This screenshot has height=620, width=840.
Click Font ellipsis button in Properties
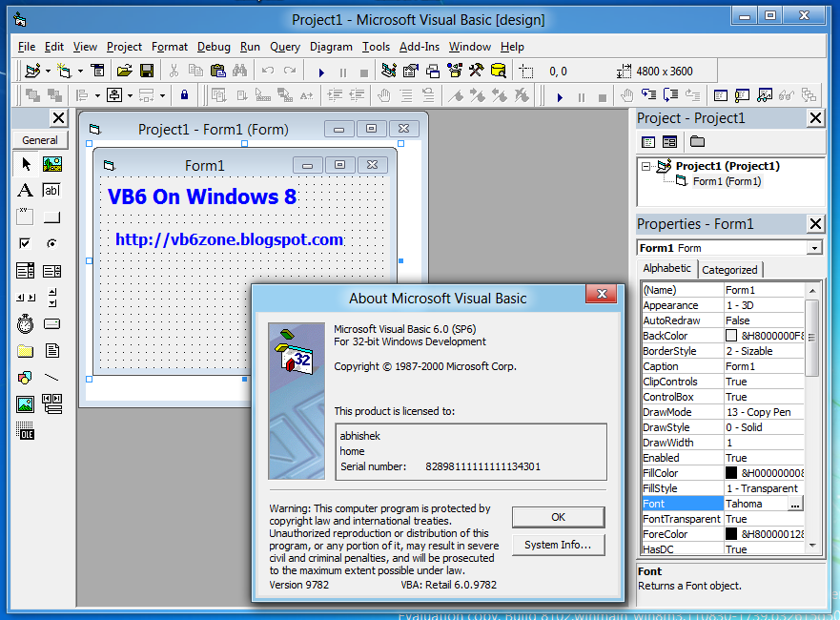pyautogui.click(x=795, y=504)
